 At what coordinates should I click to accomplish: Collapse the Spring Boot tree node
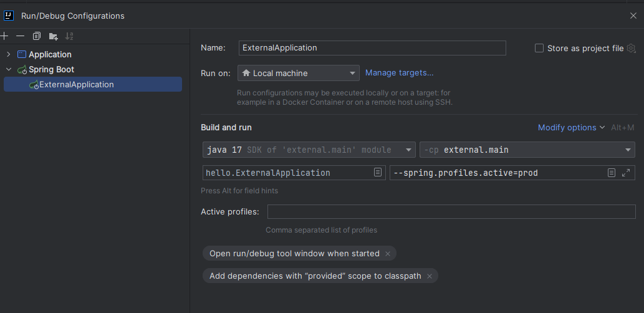pyautogui.click(x=9, y=69)
